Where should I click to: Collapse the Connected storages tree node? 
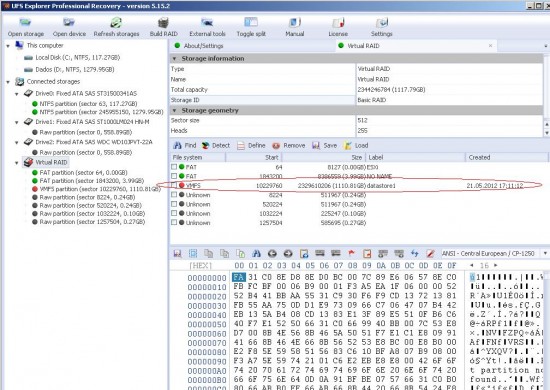coord(8,82)
